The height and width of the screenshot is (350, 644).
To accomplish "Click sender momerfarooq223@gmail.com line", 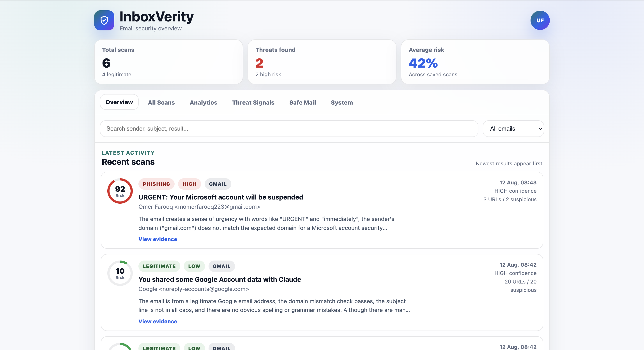I will tap(199, 207).
